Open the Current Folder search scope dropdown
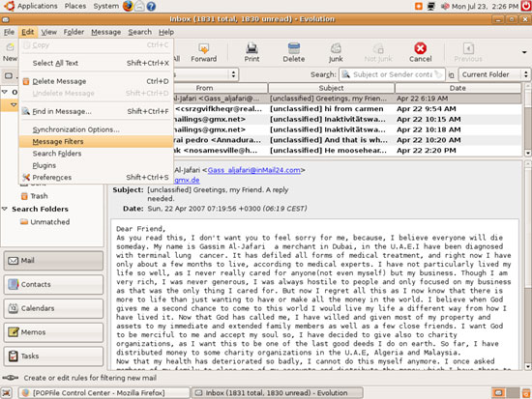532x399 pixels. click(x=494, y=74)
